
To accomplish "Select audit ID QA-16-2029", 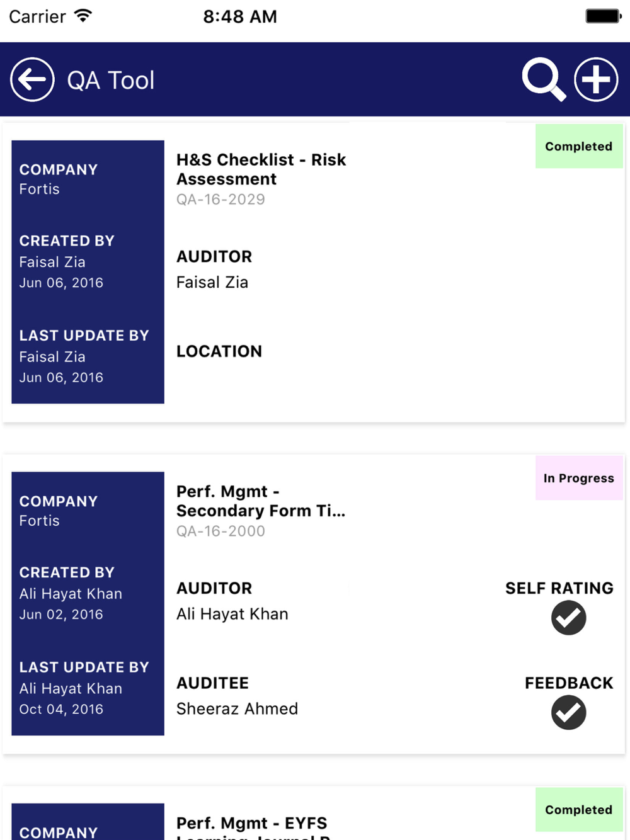I will coord(220,200).
